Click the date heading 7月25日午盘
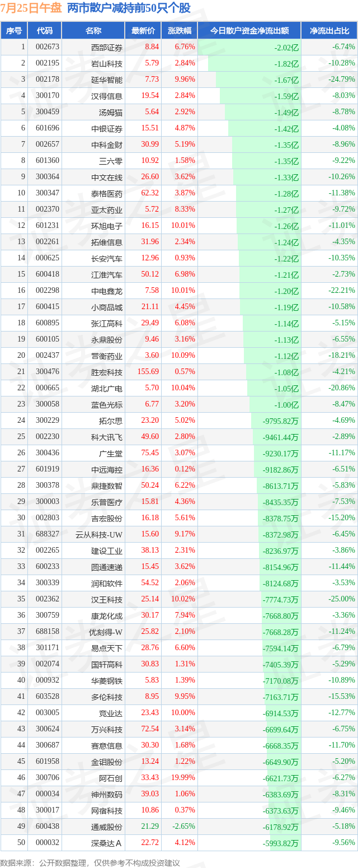Viewport: 358px width, 868px height. (x=31, y=8)
